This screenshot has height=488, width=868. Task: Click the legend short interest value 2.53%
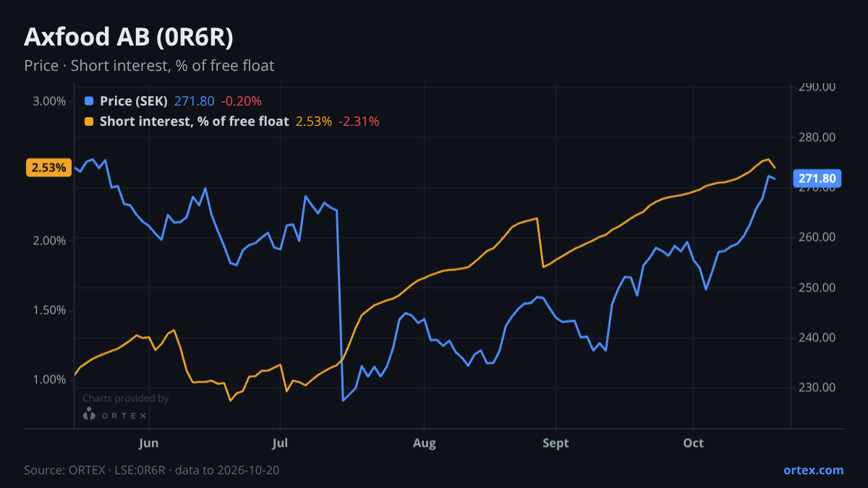click(314, 121)
